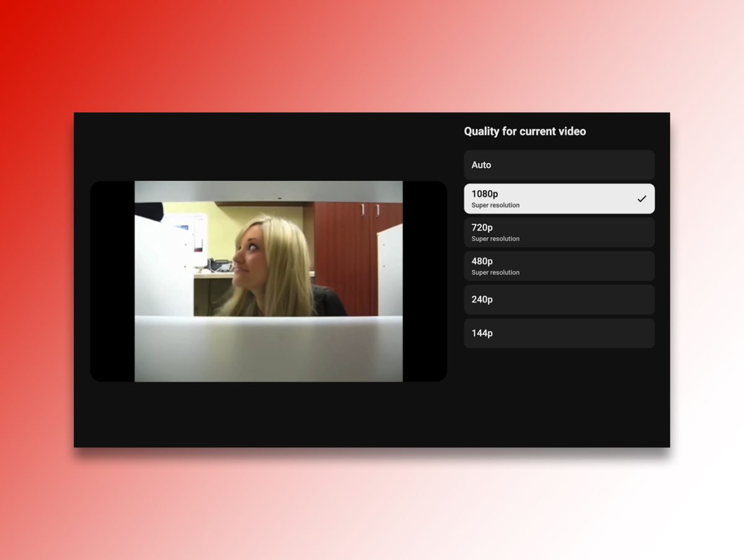Select the Auto quality option
The image size is (744, 560).
[559, 165]
